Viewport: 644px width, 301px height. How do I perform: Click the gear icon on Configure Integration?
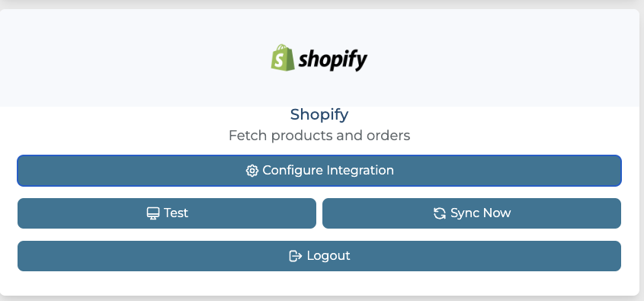252,171
